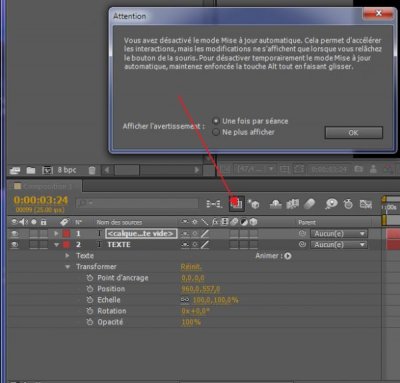Open the Parent dropdown for TEXTE layer
This screenshot has height=383, width=400.
coord(339,245)
